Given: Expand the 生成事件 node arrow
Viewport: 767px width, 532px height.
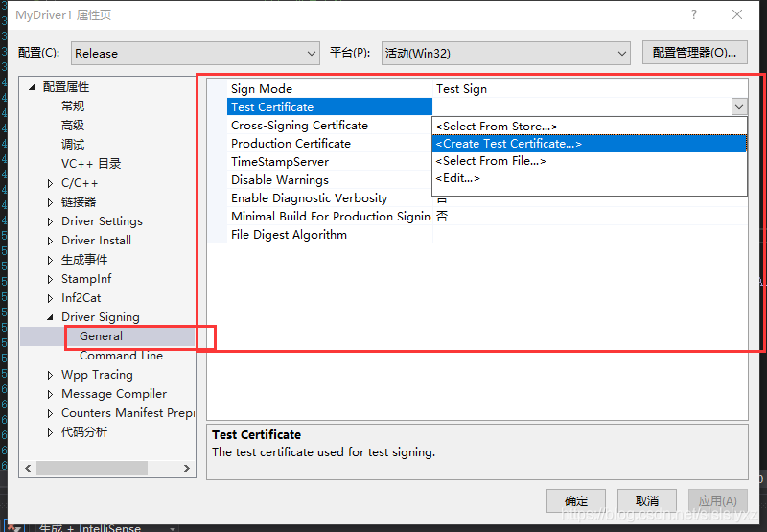Looking at the screenshot, I should point(50,260).
